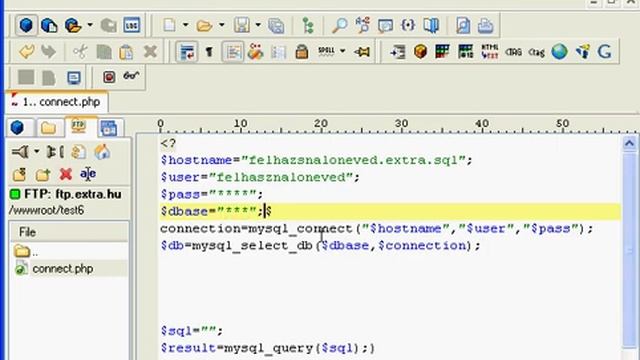Toggle word wrap toolbar button
This screenshot has height=360, width=640.
point(187,52)
